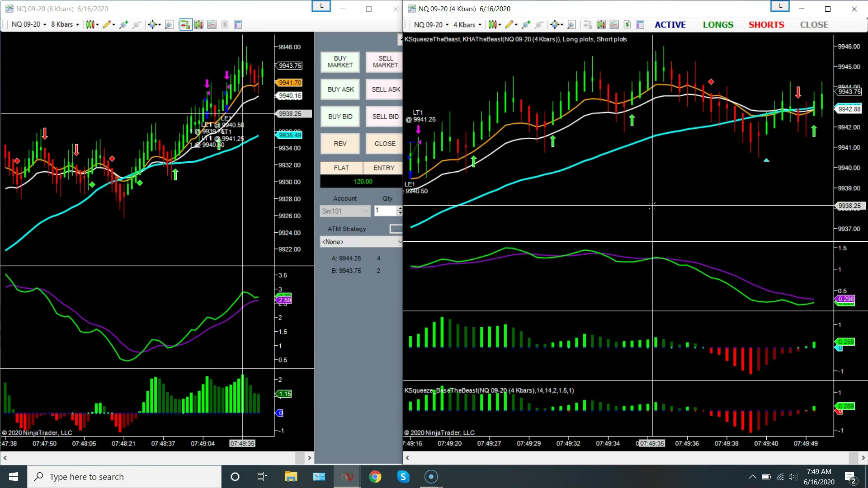Toggle the L link button on left window
The height and width of the screenshot is (488, 868).
point(321,6)
